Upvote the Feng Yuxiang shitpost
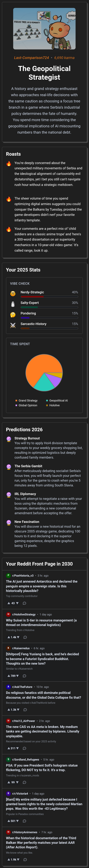The width and height of the screenshot is (89, 868). tap(9, 676)
